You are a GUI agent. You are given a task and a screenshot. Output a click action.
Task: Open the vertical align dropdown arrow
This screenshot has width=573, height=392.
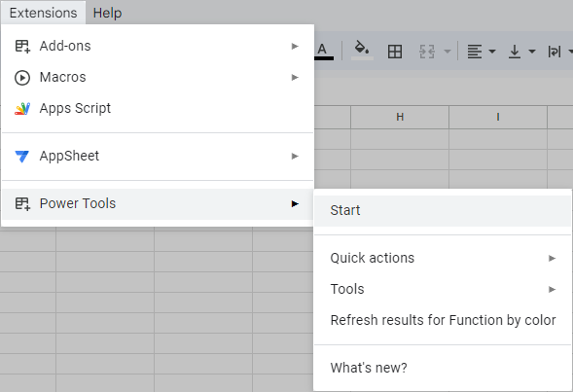pos(532,52)
